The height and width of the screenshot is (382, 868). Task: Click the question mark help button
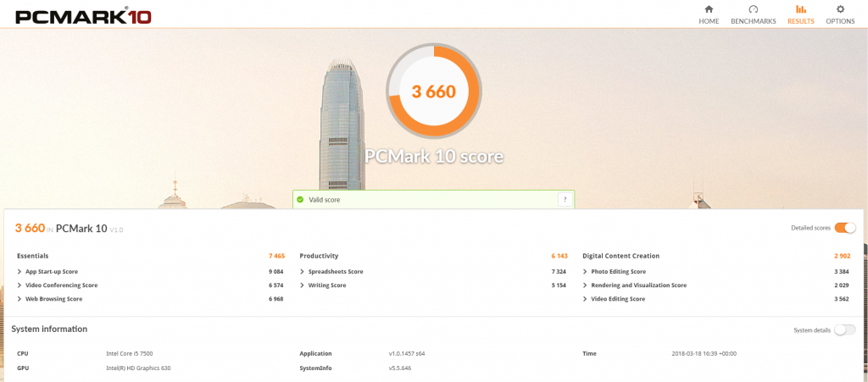(x=565, y=200)
